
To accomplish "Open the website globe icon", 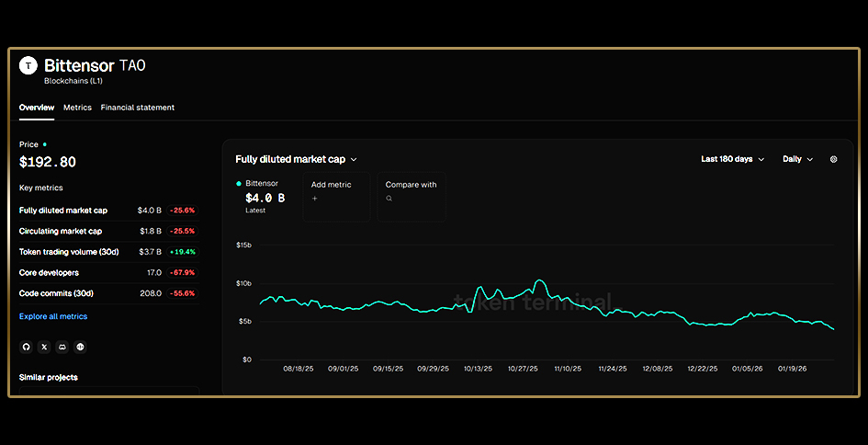I will pyautogui.click(x=81, y=348).
